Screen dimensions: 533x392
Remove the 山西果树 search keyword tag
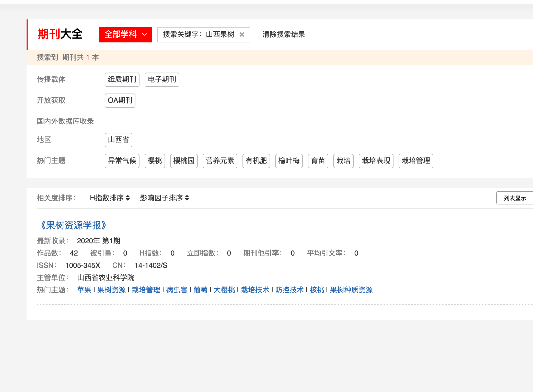tap(242, 34)
